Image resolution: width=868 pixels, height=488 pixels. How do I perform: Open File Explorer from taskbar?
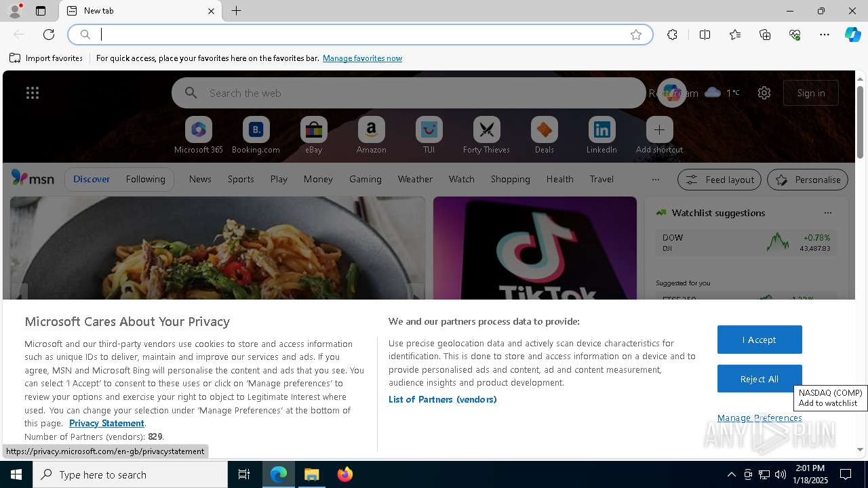[x=312, y=474]
